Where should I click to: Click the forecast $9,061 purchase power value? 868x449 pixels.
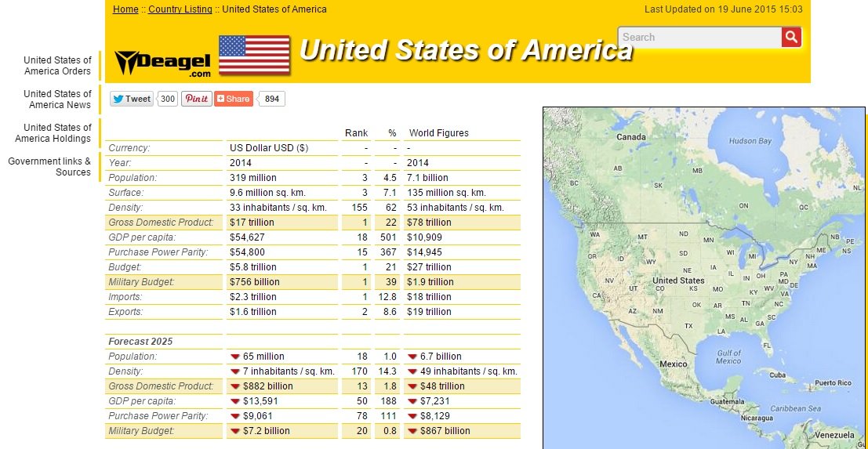coord(257,416)
